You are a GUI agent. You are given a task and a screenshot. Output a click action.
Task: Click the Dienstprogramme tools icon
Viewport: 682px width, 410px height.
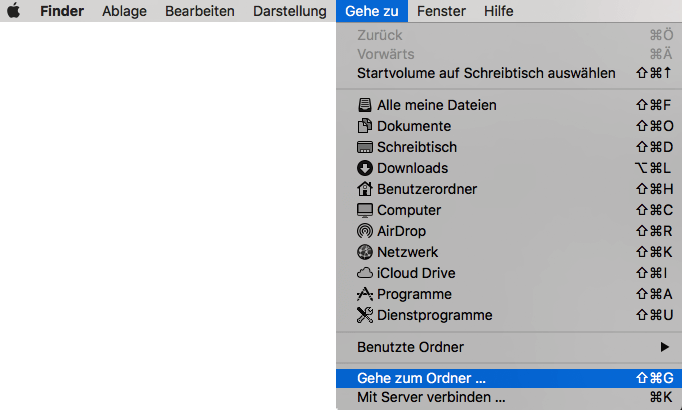365,315
